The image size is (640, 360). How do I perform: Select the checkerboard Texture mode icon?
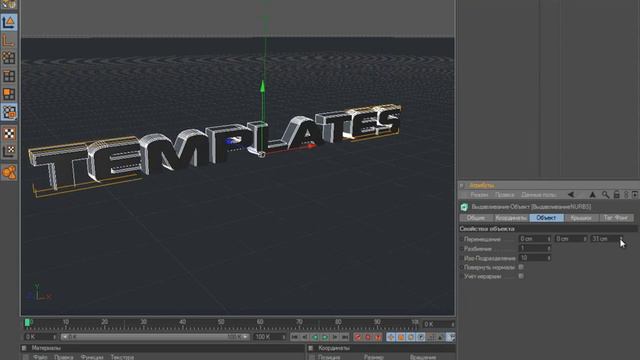tap(9, 133)
